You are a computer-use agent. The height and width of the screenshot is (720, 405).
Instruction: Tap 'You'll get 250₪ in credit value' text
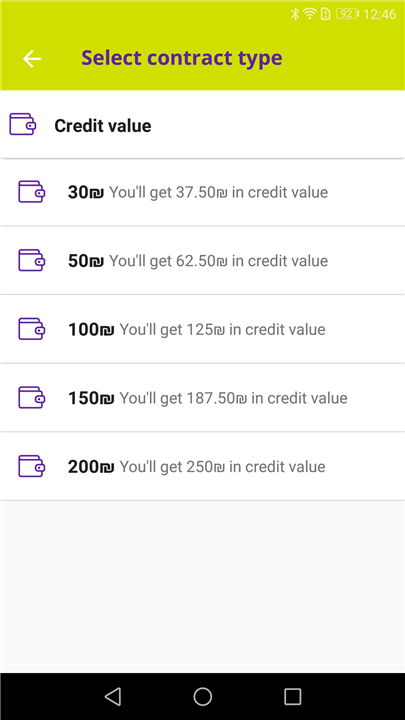tap(222, 467)
